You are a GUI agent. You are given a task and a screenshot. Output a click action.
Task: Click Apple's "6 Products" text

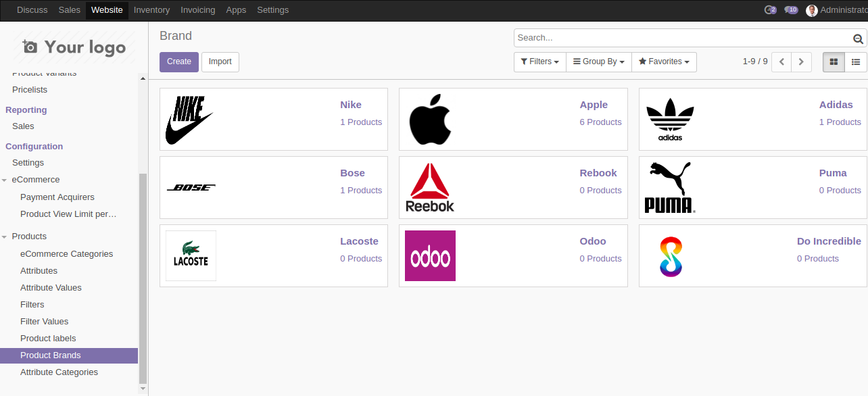pos(600,122)
